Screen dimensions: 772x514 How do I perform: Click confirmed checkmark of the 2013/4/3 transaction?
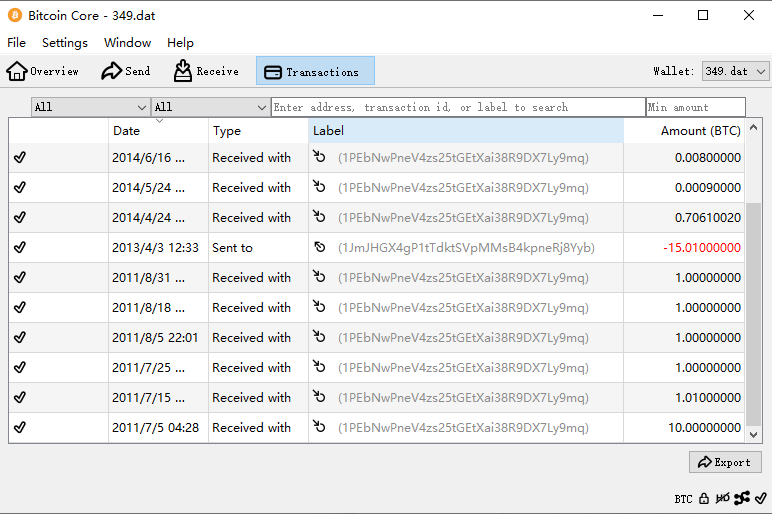(x=20, y=247)
